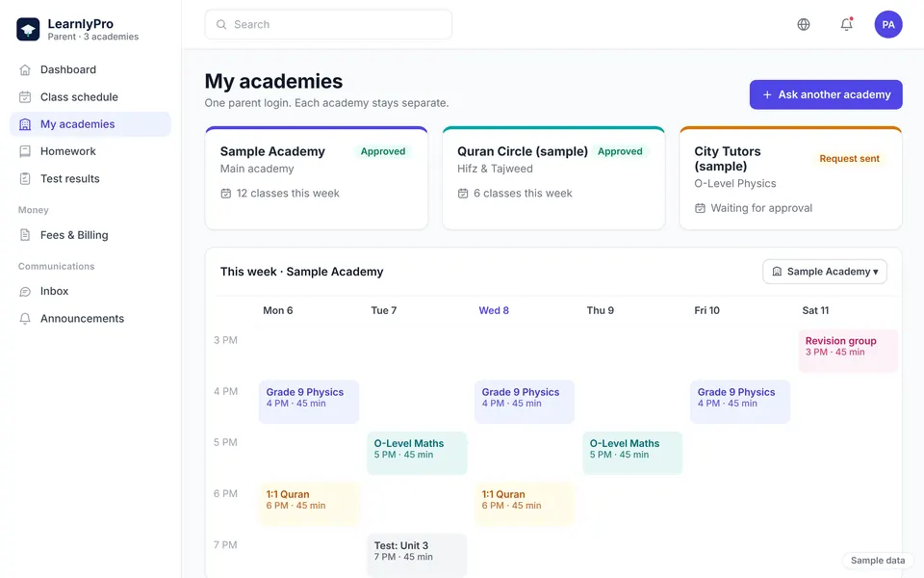
Task: Select the Mon 6 column header
Action: click(x=277, y=310)
